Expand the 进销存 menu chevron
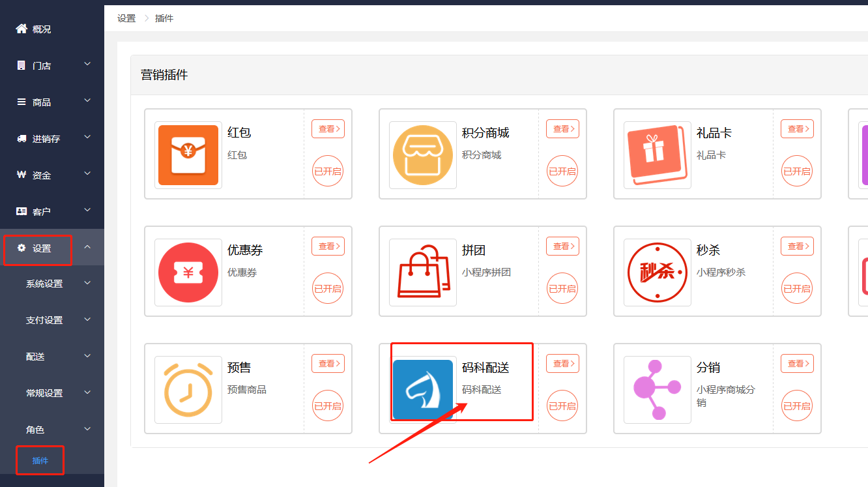The height and width of the screenshot is (487, 868). 87,137
